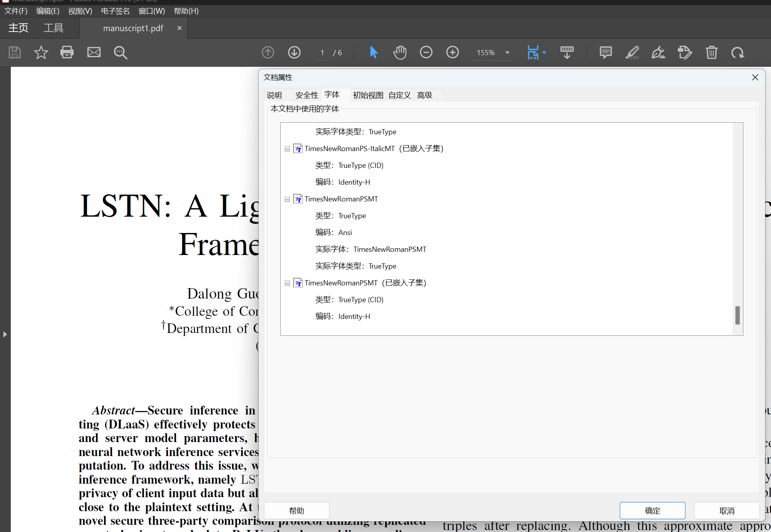771x532 pixels.
Task: Click the trash delete icon
Action: 711,52
